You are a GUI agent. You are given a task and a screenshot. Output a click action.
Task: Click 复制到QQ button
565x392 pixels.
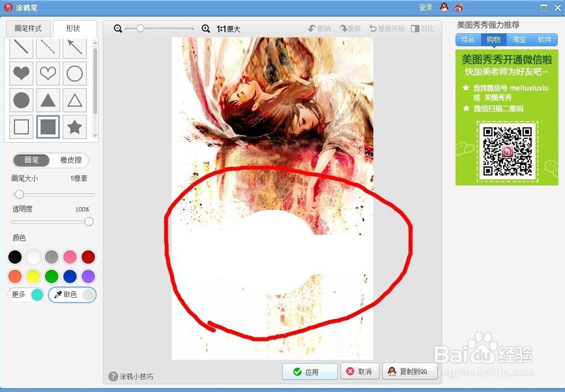[410, 372]
